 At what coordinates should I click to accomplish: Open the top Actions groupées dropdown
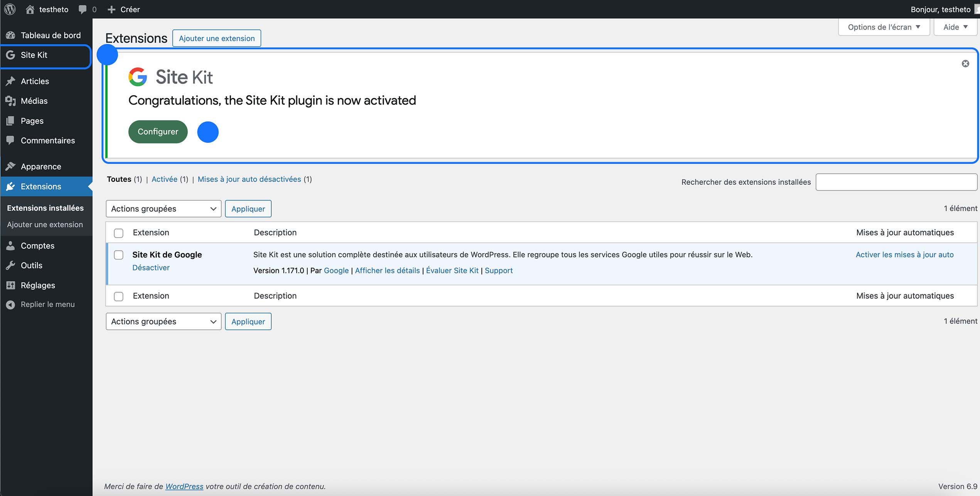[x=163, y=208]
